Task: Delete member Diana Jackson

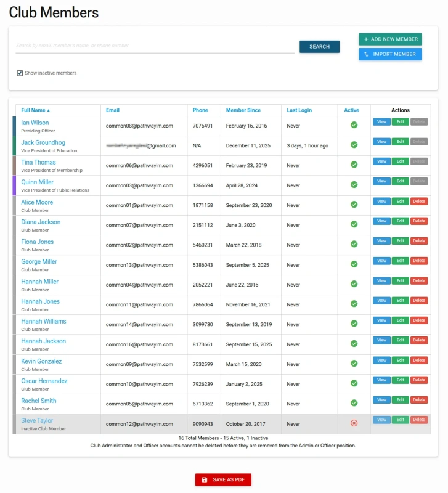Action: (x=419, y=221)
